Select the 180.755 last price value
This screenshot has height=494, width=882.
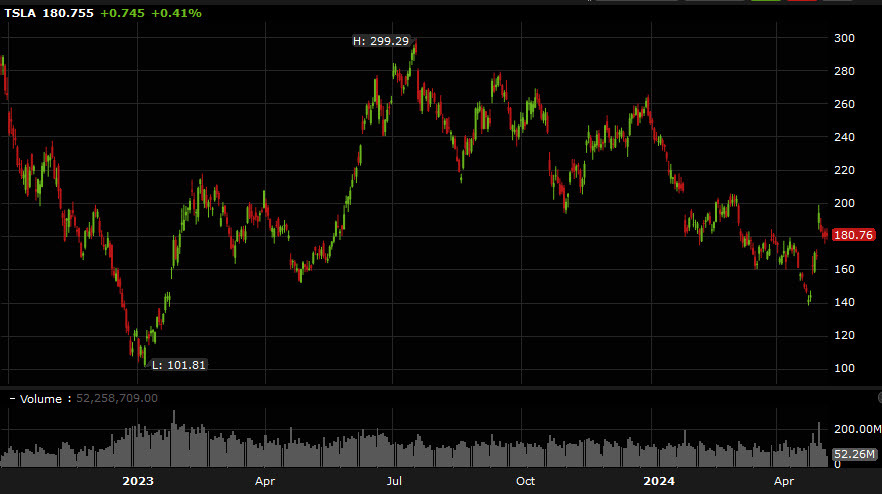[x=68, y=13]
